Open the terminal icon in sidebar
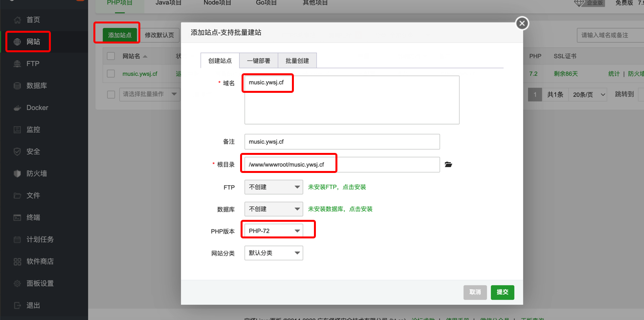This screenshot has height=320, width=644. pos(18,218)
